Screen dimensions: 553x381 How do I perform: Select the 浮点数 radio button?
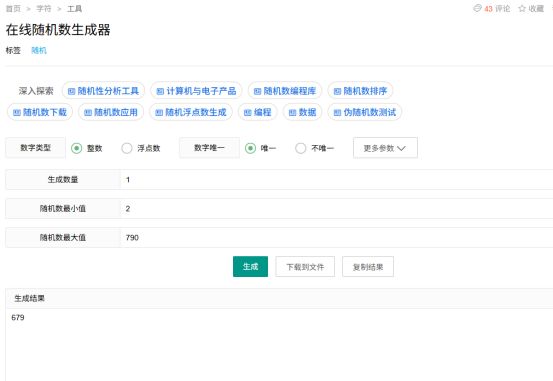(127, 148)
